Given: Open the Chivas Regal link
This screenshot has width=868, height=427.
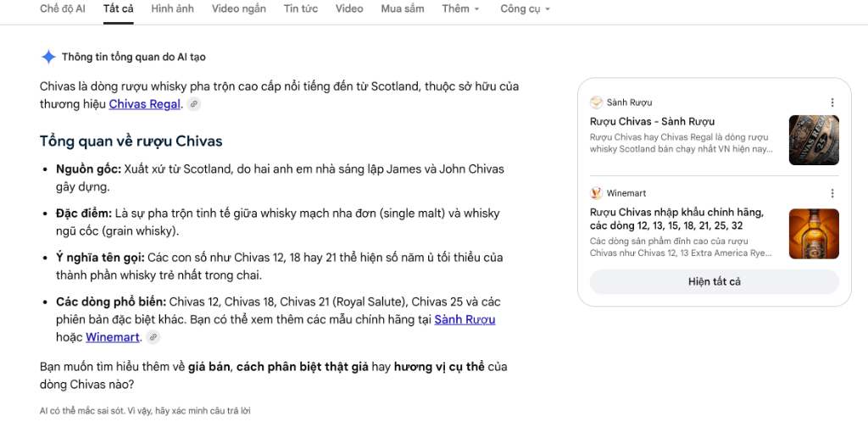Looking at the screenshot, I should (x=144, y=104).
